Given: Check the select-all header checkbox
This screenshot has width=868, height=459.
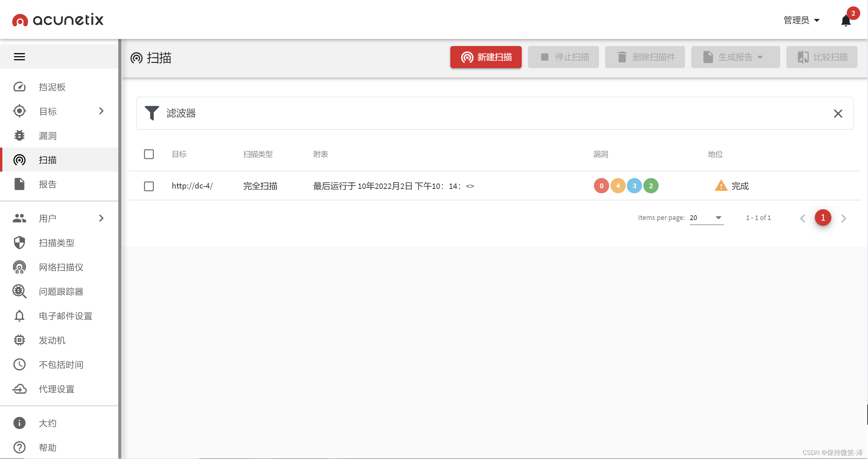Looking at the screenshot, I should pyautogui.click(x=149, y=154).
